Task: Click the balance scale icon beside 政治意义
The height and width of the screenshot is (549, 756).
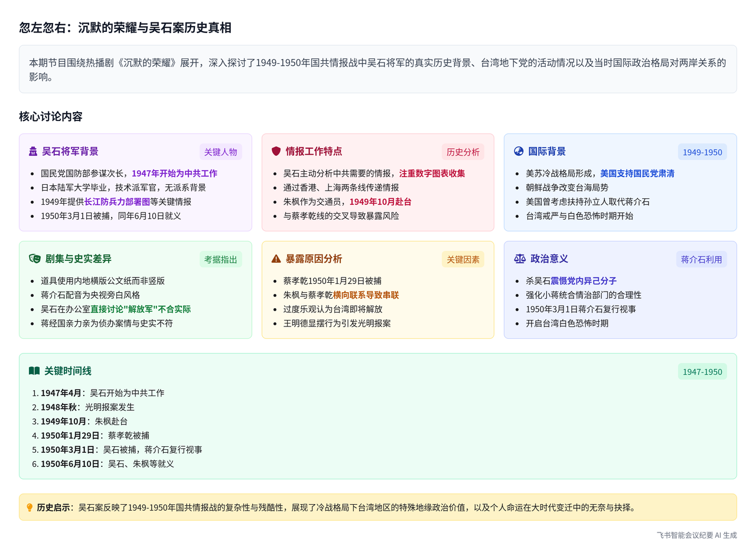Action: 519,259
